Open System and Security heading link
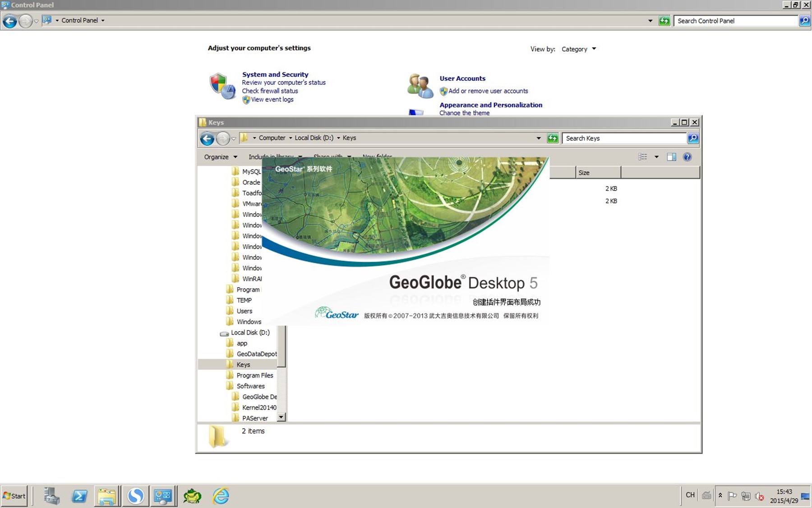The image size is (812, 508). click(x=275, y=75)
